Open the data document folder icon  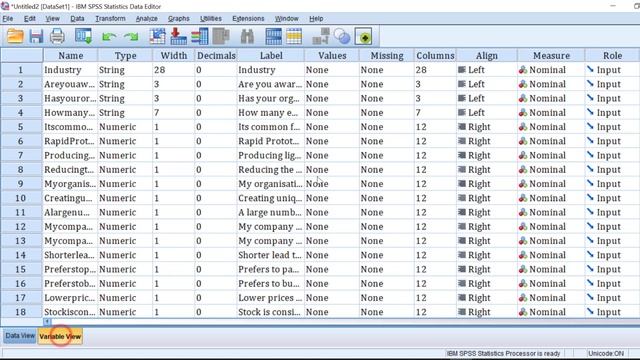click(x=15, y=36)
